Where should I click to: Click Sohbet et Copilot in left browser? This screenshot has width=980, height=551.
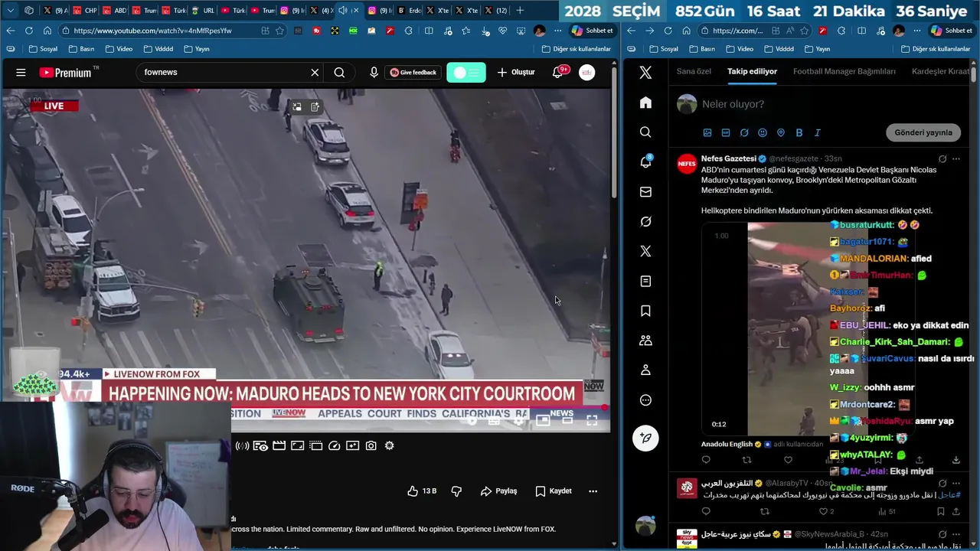(x=592, y=31)
